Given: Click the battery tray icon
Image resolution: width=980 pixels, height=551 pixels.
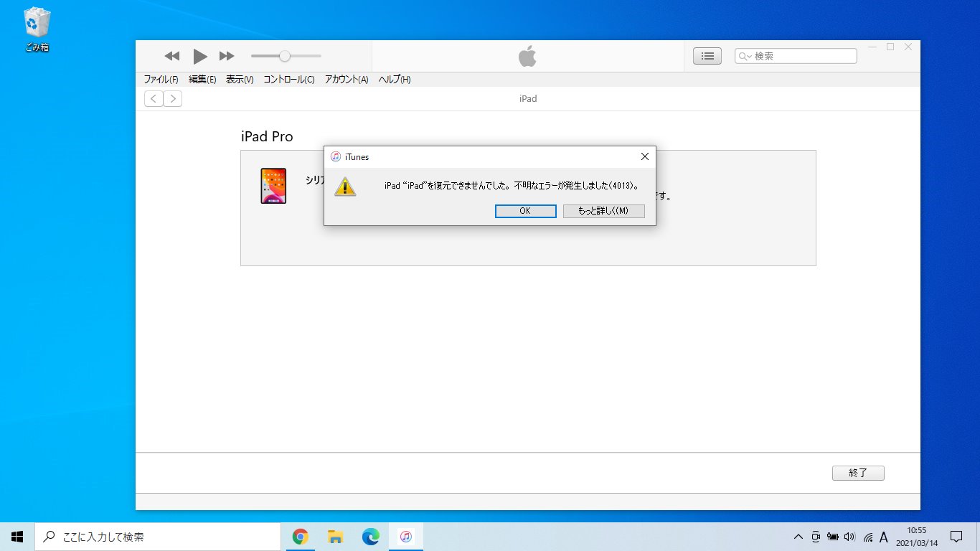Looking at the screenshot, I should pyautogui.click(x=833, y=537).
